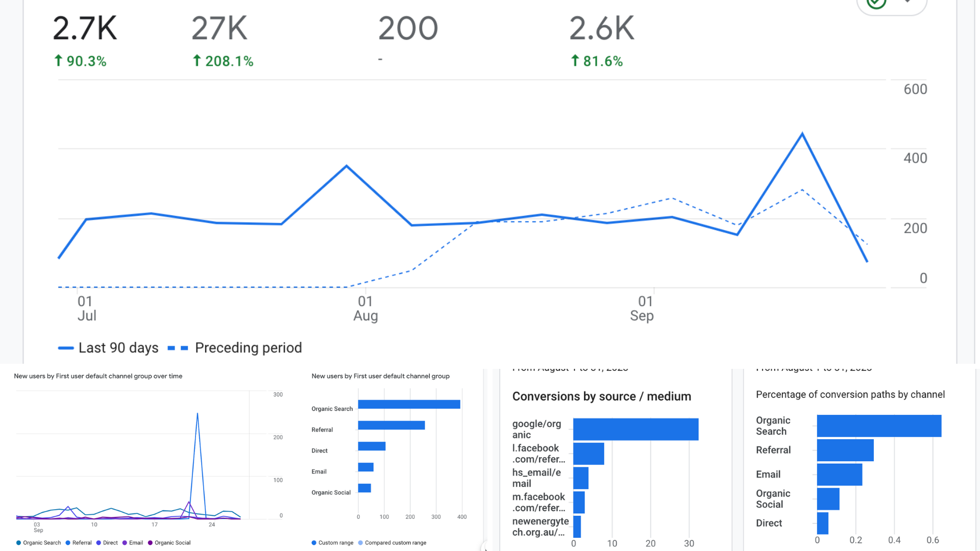Click the Direct bar in New users chart
The height and width of the screenshot is (551, 980).
[x=372, y=446]
